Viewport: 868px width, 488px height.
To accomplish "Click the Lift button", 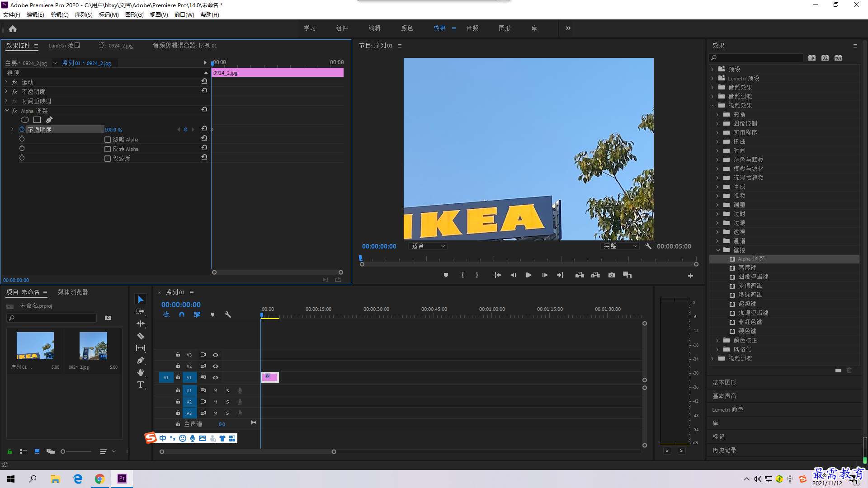I will [580, 275].
